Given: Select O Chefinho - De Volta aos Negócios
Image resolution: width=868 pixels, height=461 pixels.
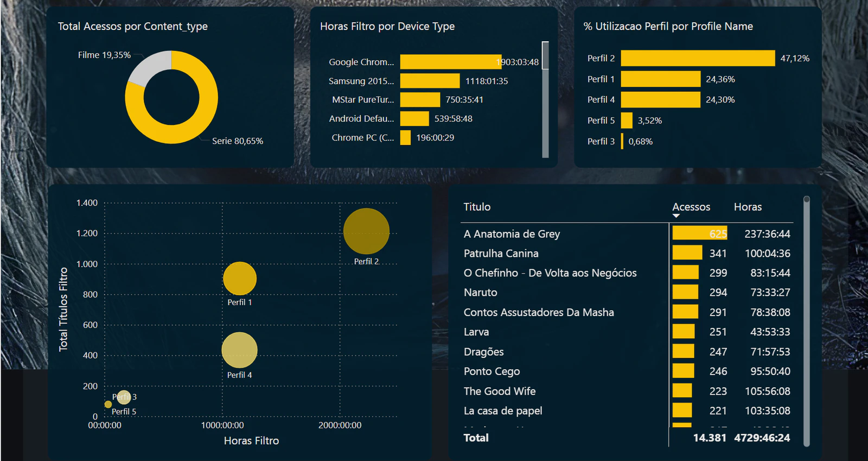Looking at the screenshot, I should click(627, 273).
